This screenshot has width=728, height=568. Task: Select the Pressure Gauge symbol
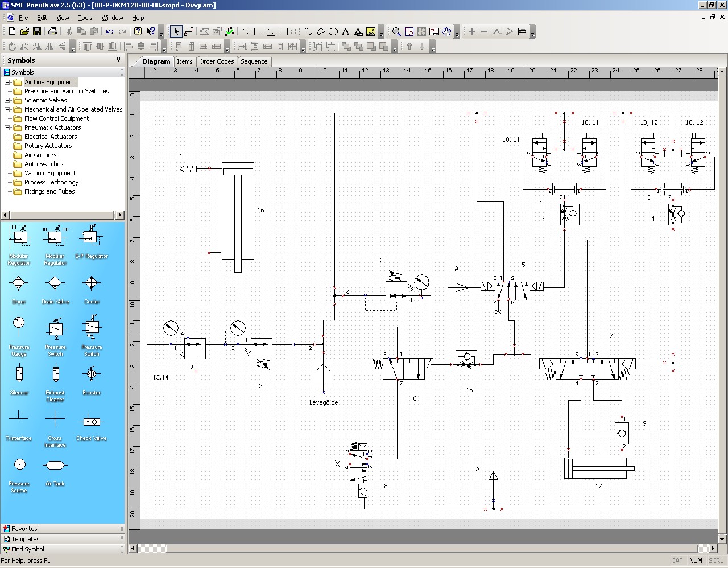pyautogui.click(x=19, y=329)
